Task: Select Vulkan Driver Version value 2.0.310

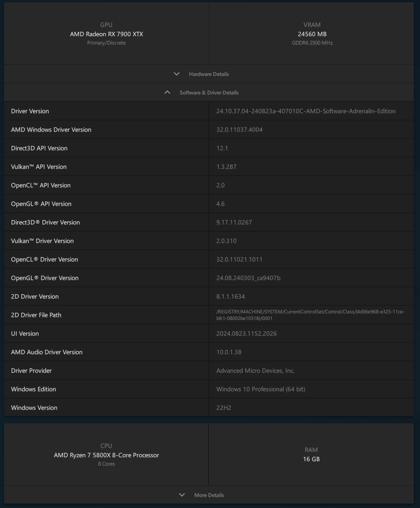Action: point(226,241)
